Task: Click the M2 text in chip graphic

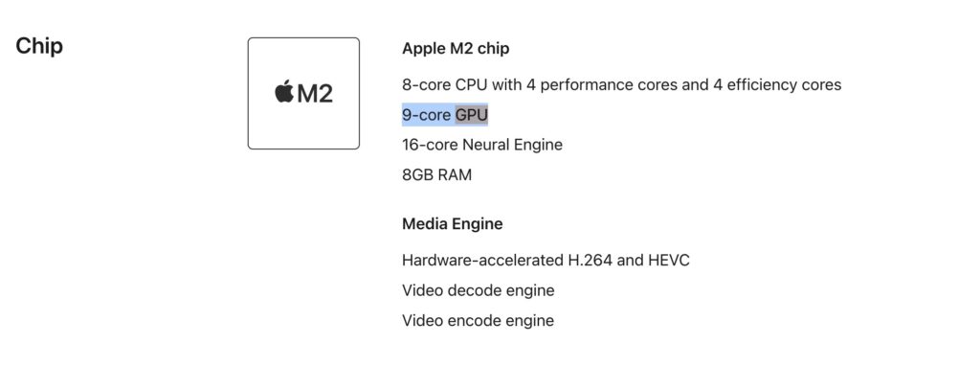Action: pos(314,93)
